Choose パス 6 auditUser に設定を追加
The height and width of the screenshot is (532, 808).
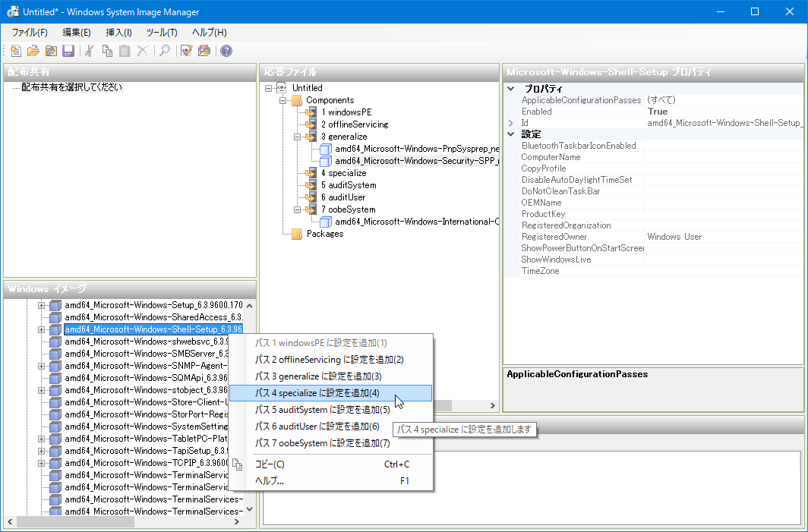point(330,427)
